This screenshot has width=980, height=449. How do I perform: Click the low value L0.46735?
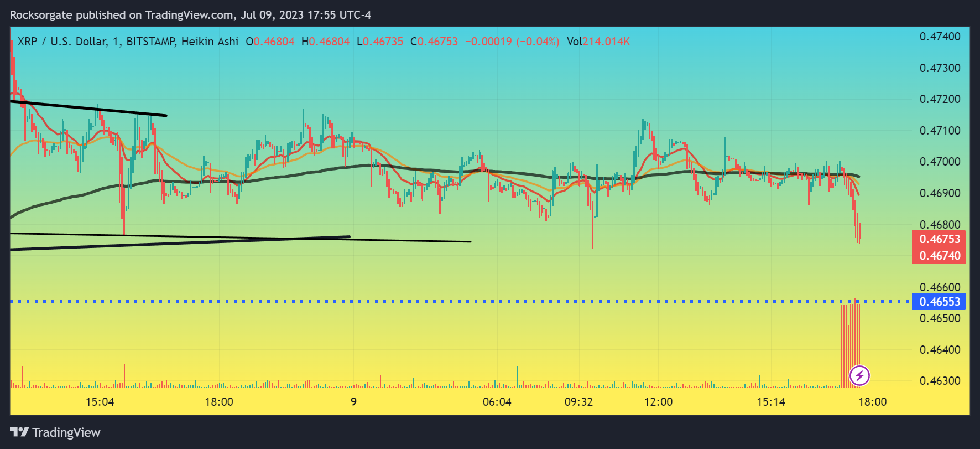379,42
